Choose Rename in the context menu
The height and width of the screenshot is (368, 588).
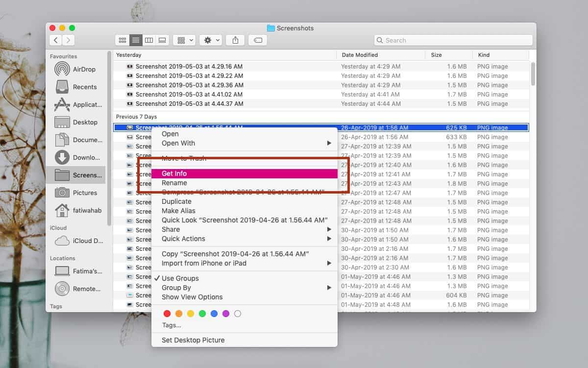click(x=245, y=183)
